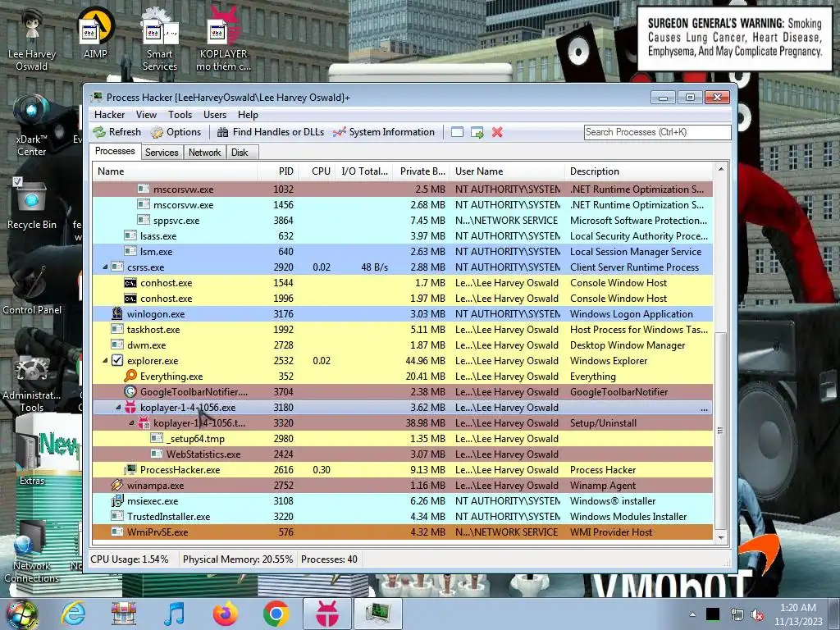Click the scrollbar up arrow

coord(720,169)
